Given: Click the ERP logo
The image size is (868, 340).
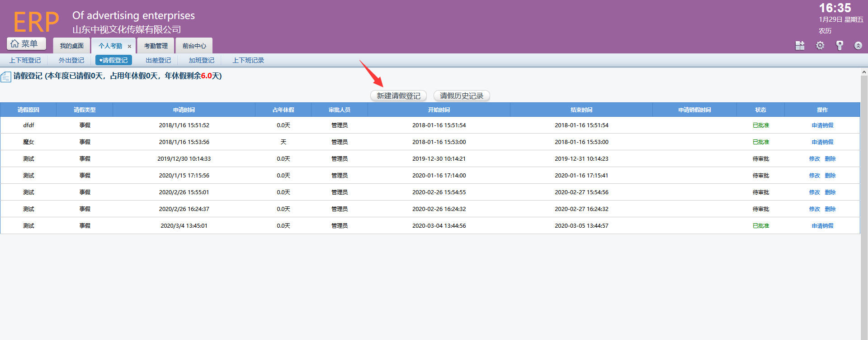Looking at the screenshot, I should 36,22.
